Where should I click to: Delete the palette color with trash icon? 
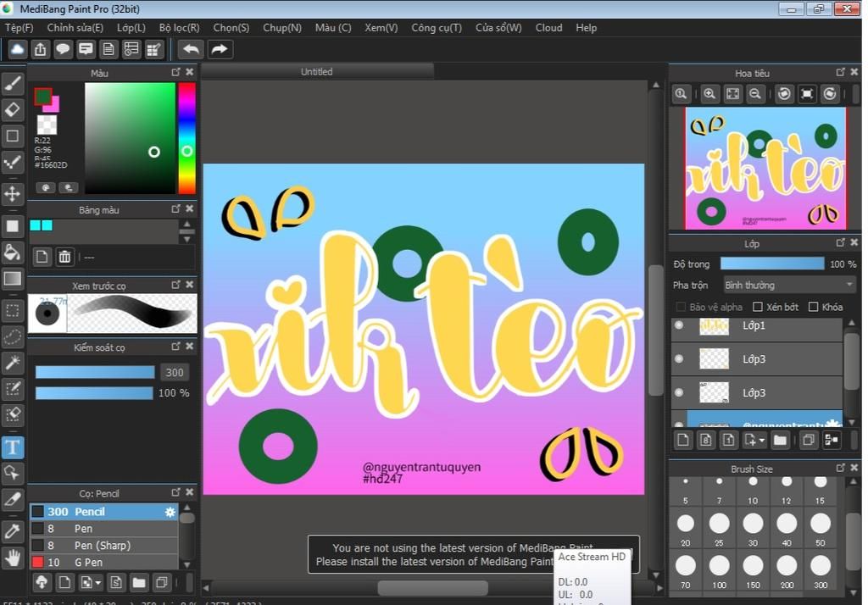64,257
